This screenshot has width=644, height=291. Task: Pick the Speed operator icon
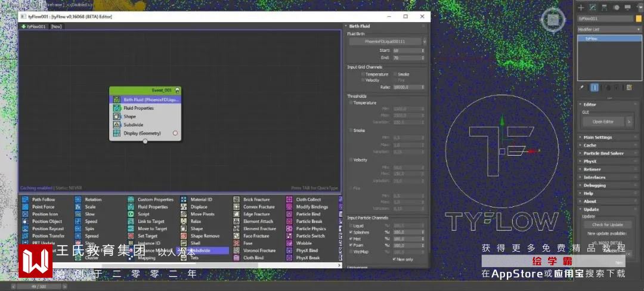78,221
